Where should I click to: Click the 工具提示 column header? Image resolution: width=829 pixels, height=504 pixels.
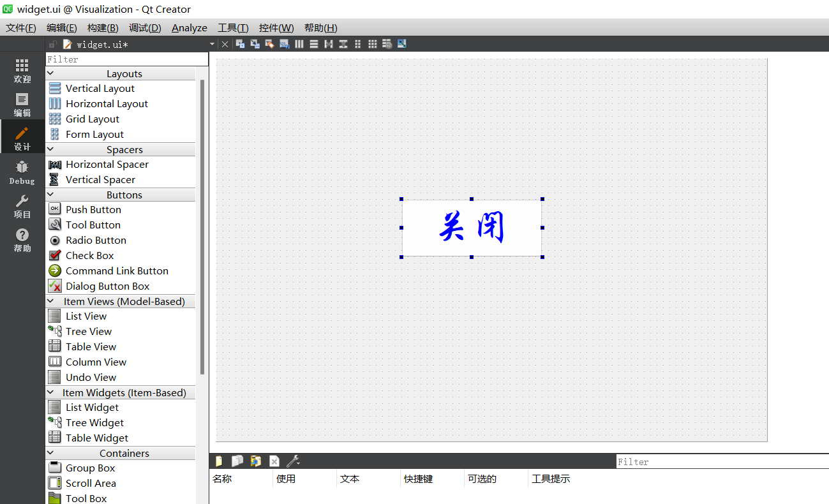[x=551, y=478]
